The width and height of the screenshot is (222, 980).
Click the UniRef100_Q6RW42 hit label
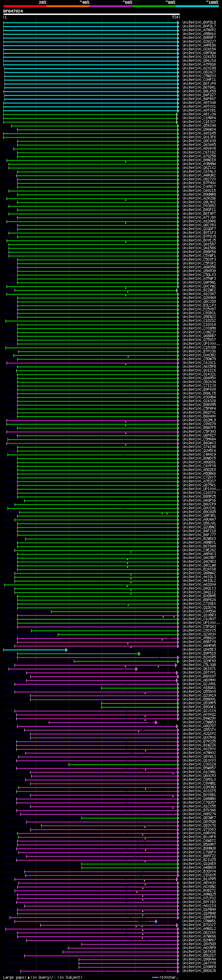click(199, 573)
